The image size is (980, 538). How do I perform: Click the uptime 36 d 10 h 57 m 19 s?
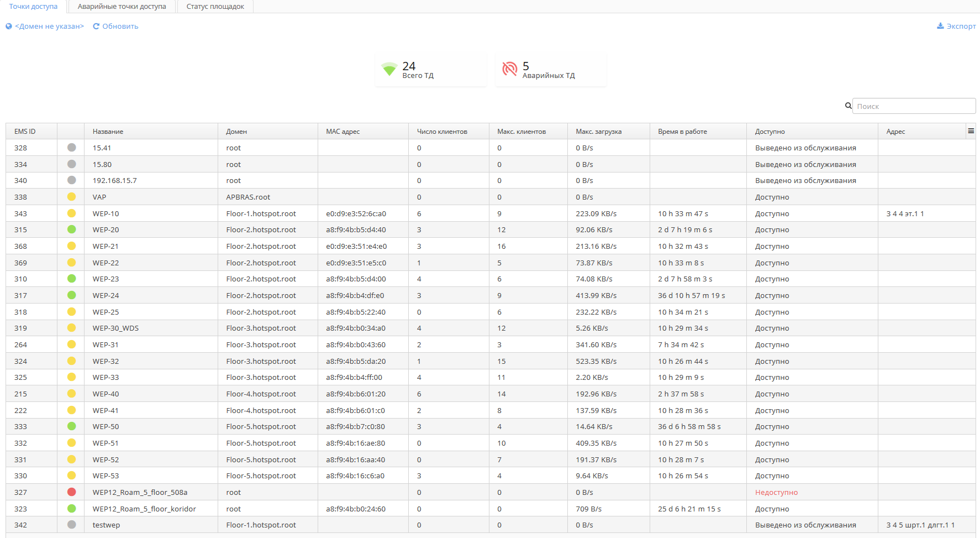coord(691,295)
